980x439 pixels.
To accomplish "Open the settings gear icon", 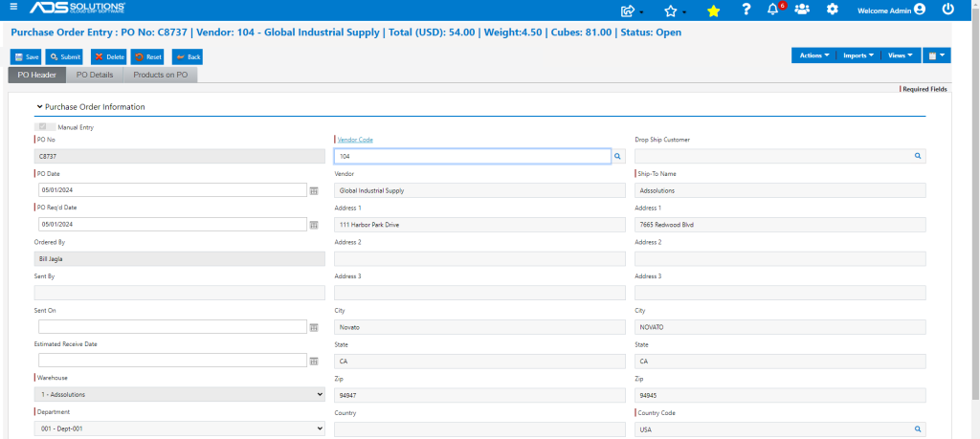I will click(832, 10).
